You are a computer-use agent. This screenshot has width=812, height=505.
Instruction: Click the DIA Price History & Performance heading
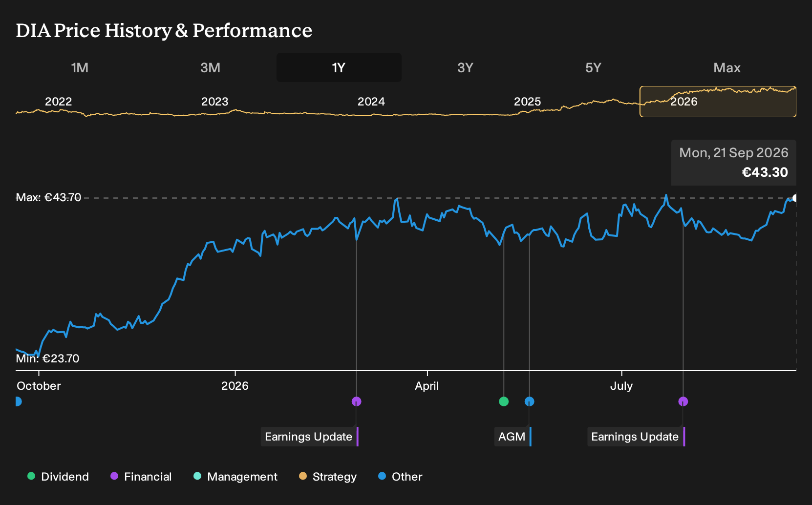tap(164, 30)
